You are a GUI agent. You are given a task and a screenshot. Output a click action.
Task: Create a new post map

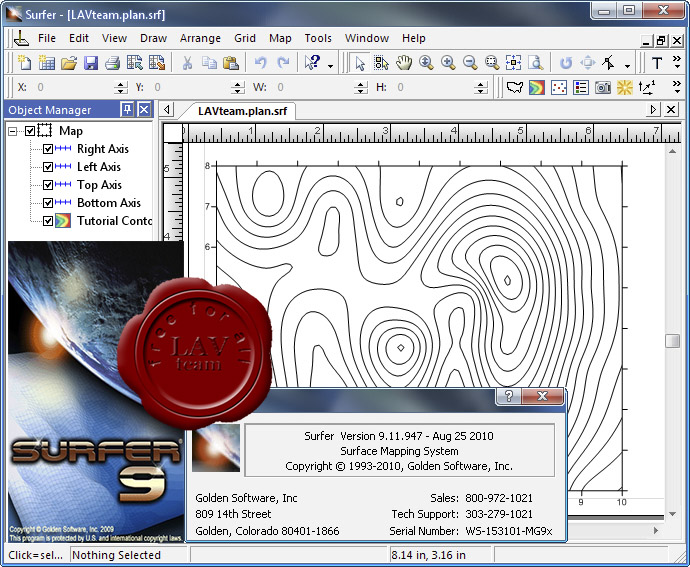[x=559, y=88]
